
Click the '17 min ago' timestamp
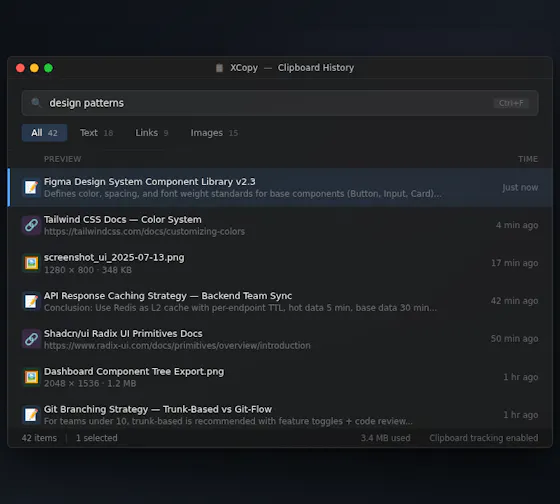point(515,263)
